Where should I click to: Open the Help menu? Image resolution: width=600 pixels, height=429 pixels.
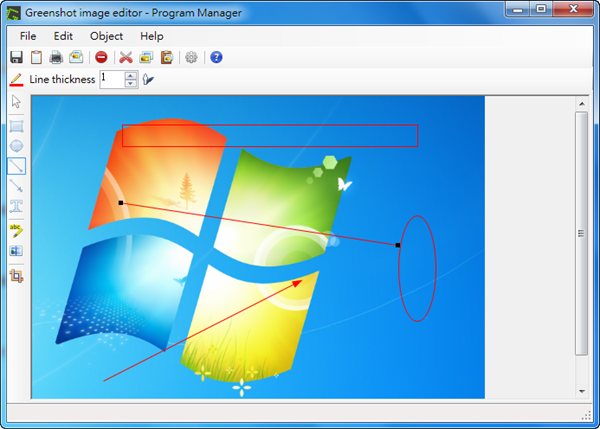[x=152, y=36]
